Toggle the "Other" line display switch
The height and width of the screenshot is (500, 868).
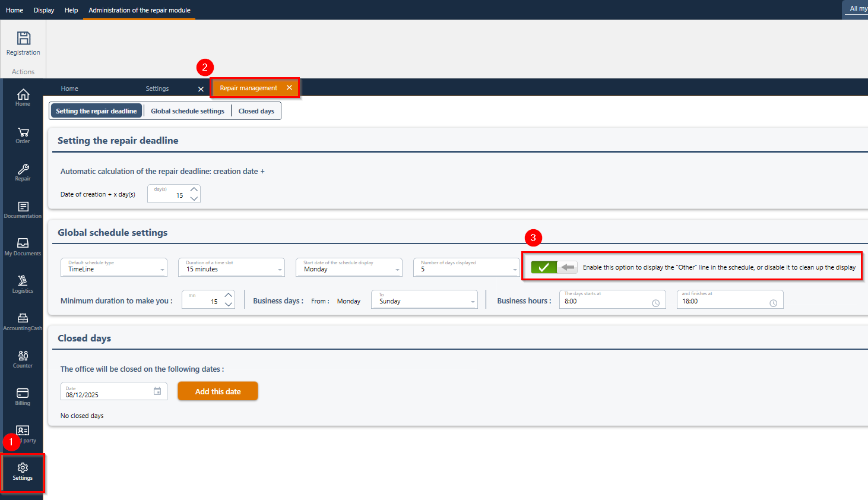(x=554, y=267)
